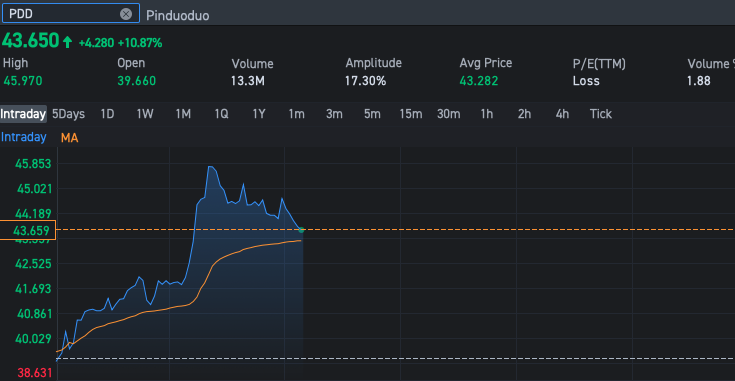Select the Intraday timeframe tab
The image size is (735, 381).
pyautogui.click(x=23, y=114)
